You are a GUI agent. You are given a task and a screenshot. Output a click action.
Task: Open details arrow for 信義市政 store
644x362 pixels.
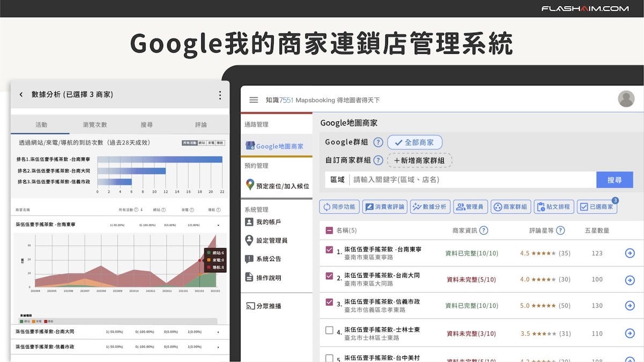[x=630, y=306]
